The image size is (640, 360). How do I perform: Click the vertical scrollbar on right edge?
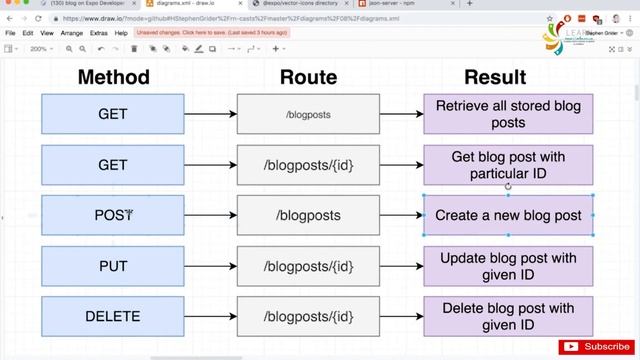637,93
